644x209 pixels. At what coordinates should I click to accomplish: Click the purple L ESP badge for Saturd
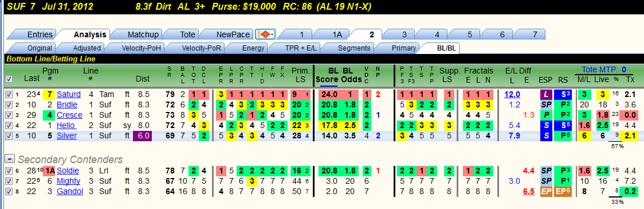pos(546,95)
